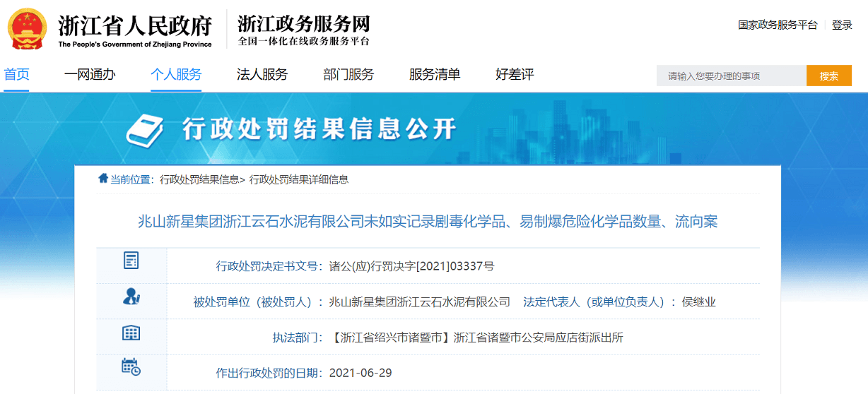Screen dimensions: 868x394
Task: Click 行政处罚结果信息 breadcrumb link
Action: (199, 179)
